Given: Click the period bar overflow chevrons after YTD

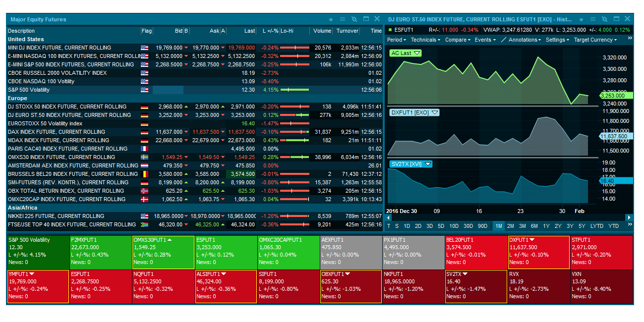Looking at the screenshot, I should [x=630, y=224].
